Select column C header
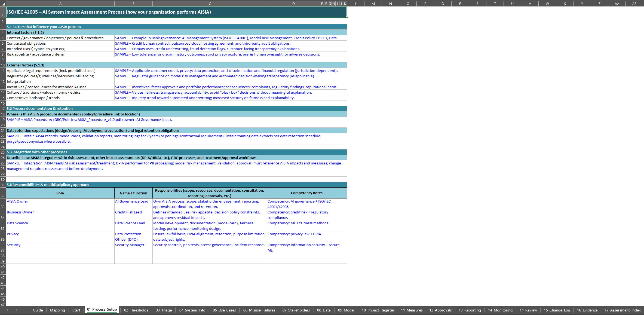This screenshot has width=644, height=315. 210,4
